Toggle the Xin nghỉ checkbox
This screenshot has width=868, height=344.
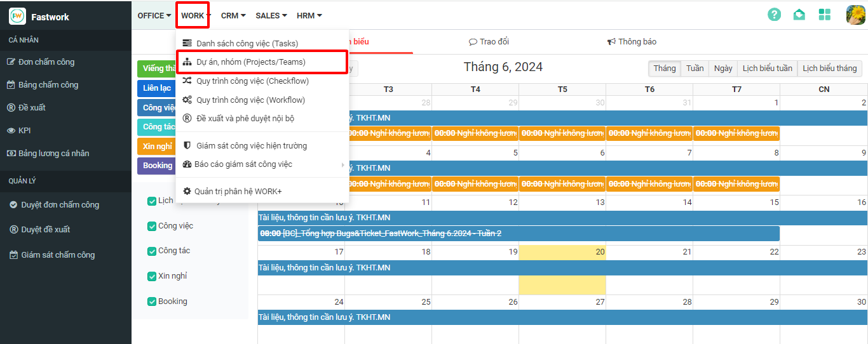pos(152,277)
